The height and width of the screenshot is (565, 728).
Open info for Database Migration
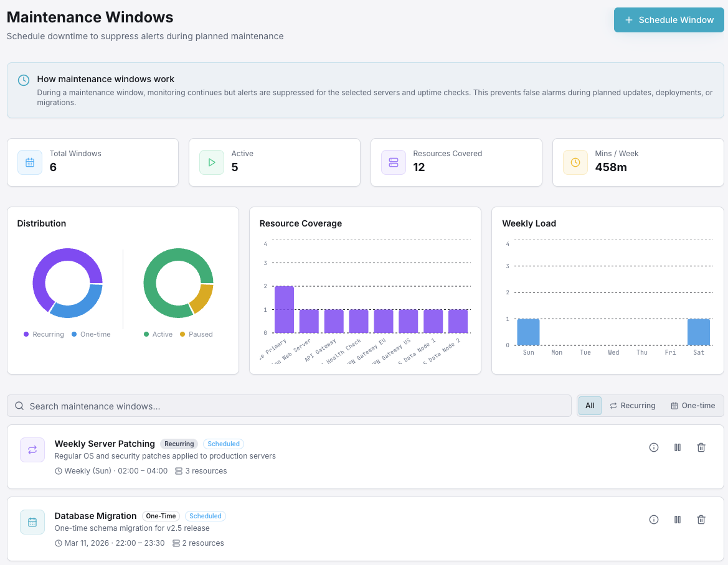[653, 520]
